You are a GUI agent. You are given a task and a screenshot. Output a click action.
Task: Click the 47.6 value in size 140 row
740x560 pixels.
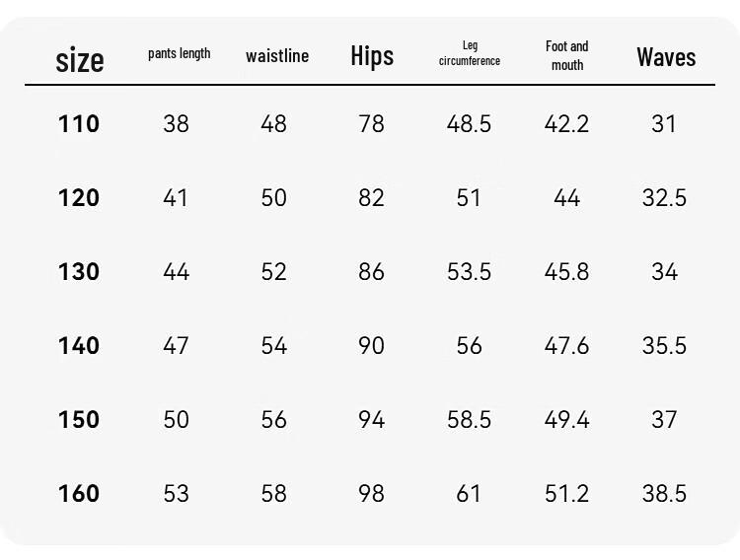[566, 345]
